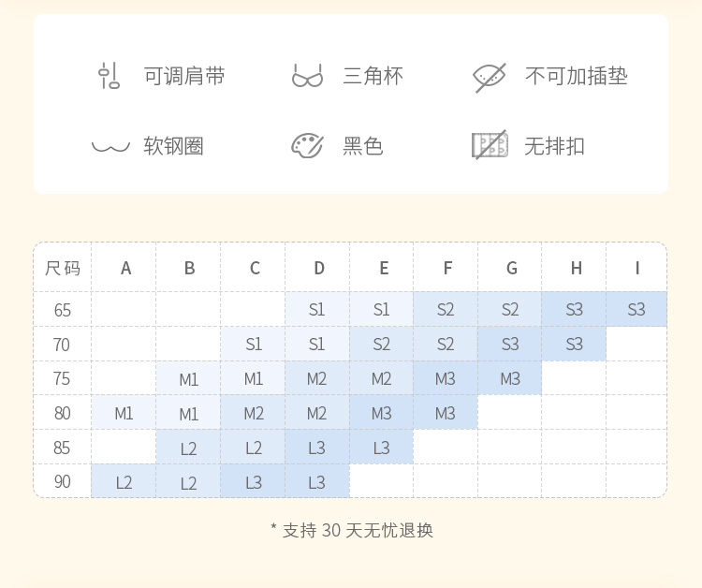
Task: Select L2 in row 85 column B
Action: tap(188, 448)
